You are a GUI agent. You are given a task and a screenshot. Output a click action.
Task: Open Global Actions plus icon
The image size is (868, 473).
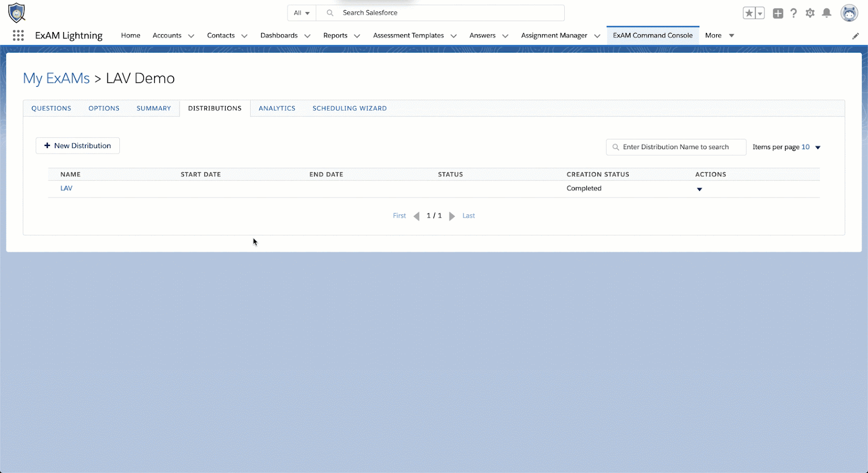click(x=778, y=13)
